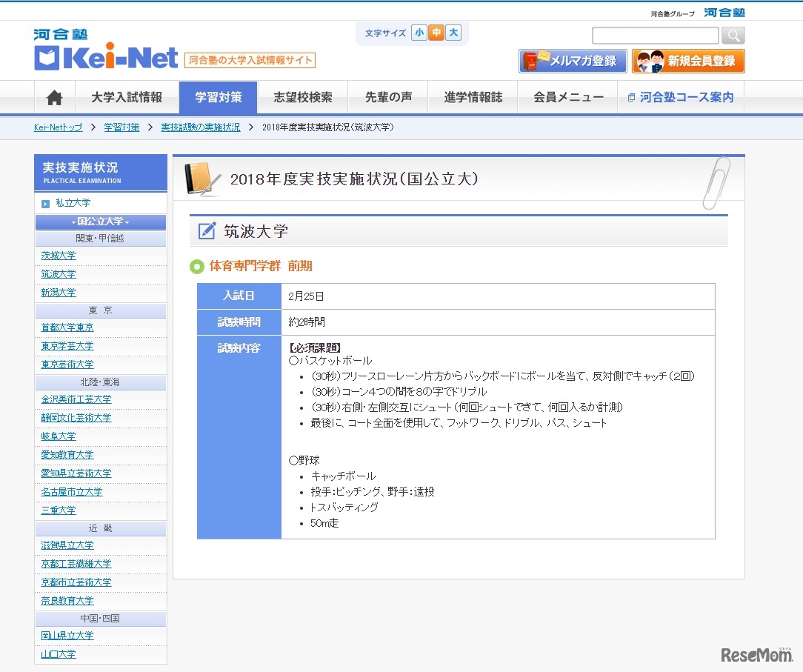803x672 pixels.
Task: Collapse the 国公立大学 sidebar section
Action: [x=100, y=222]
